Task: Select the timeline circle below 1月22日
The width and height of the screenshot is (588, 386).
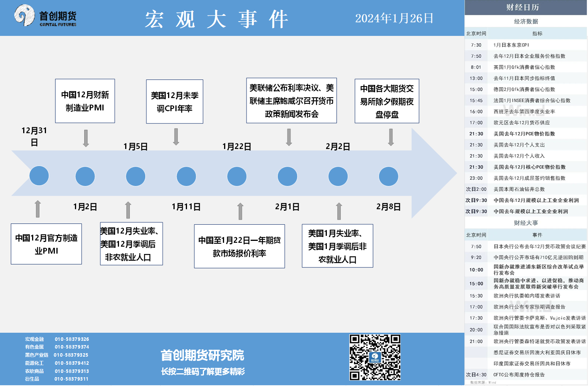Action: pyautogui.click(x=237, y=176)
